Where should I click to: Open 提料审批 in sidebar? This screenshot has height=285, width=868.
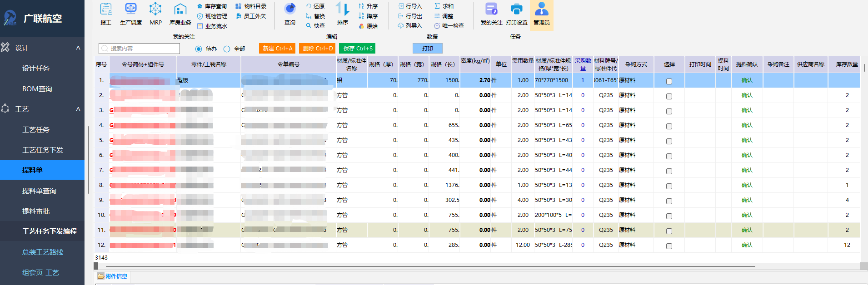pyautogui.click(x=36, y=211)
